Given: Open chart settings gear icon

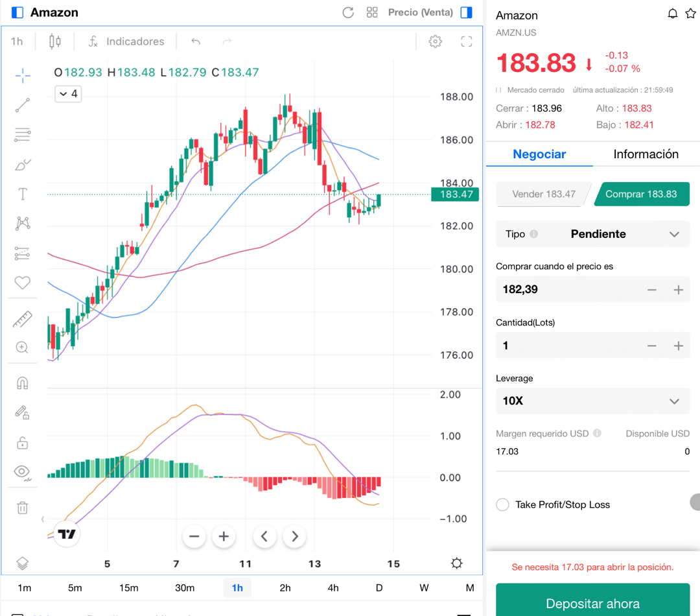Looking at the screenshot, I should 435,41.
